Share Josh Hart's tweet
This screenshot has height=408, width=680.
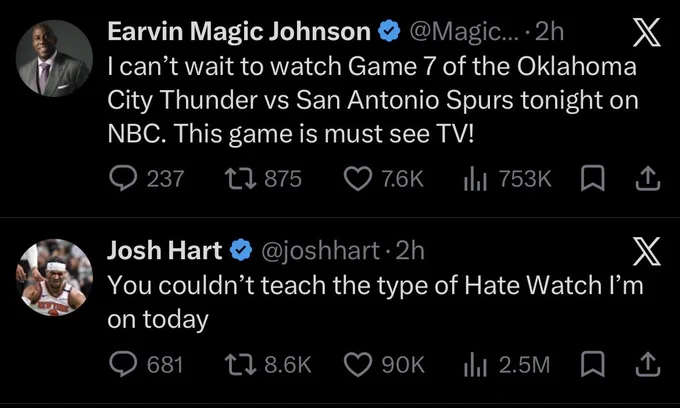[648, 364]
